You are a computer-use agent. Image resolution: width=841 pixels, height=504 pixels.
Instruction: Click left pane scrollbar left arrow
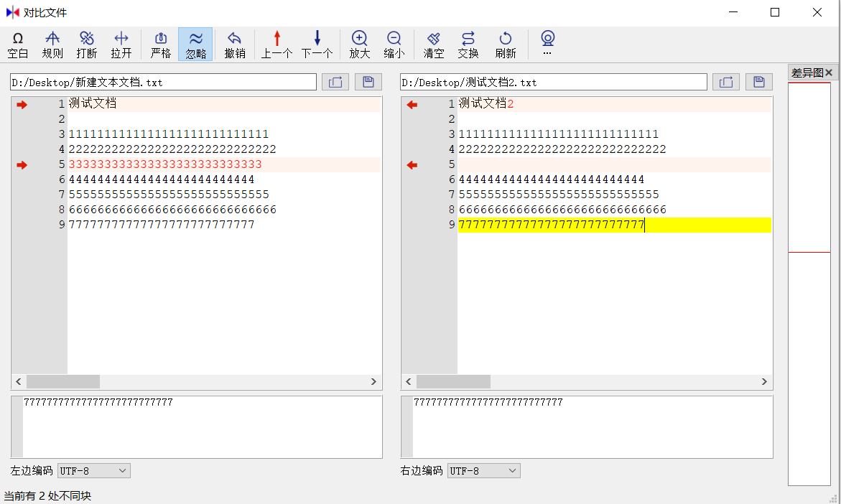(x=19, y=382)
